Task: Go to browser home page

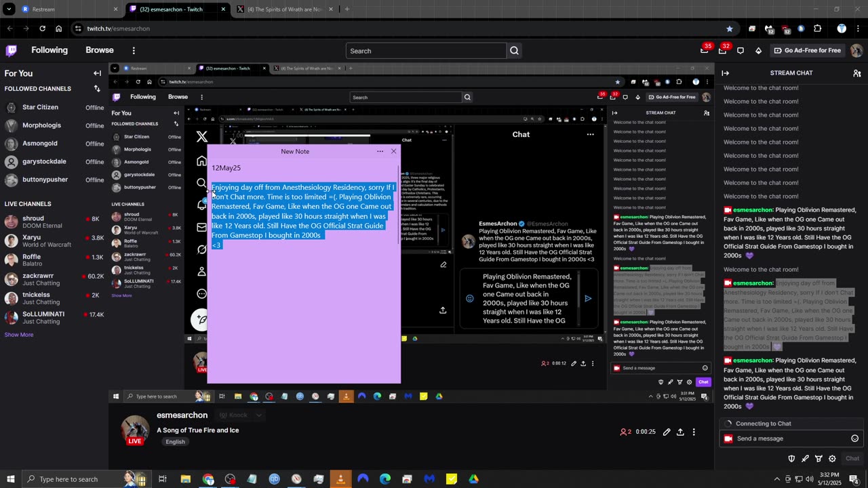Action: [59, 28]
